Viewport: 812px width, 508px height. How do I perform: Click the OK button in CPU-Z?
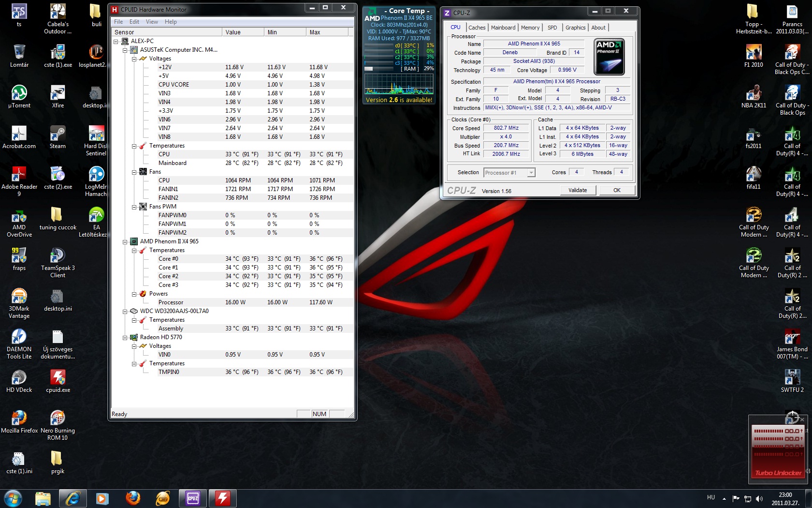(x=617, y=190)
